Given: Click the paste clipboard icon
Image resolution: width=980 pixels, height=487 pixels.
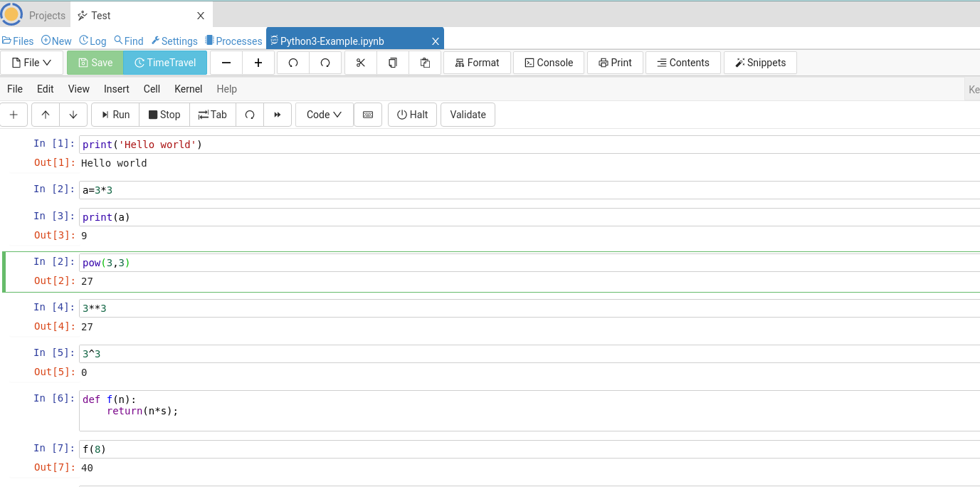Looking at the screenshot, I should (425, 63).
